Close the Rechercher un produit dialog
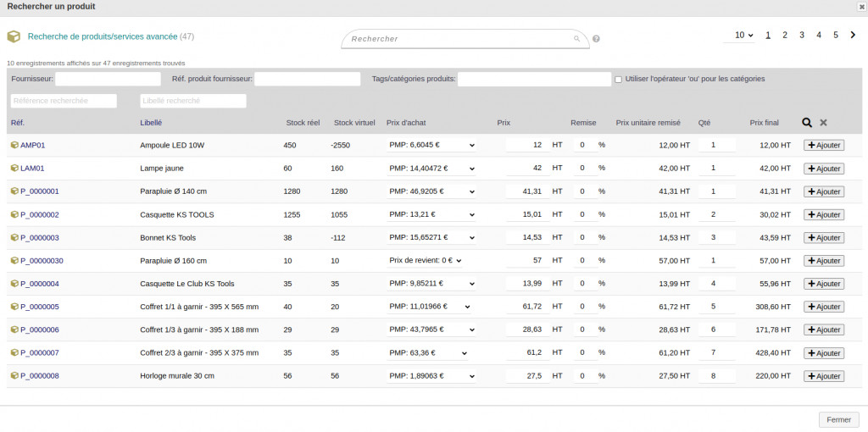 pos(861,7)
